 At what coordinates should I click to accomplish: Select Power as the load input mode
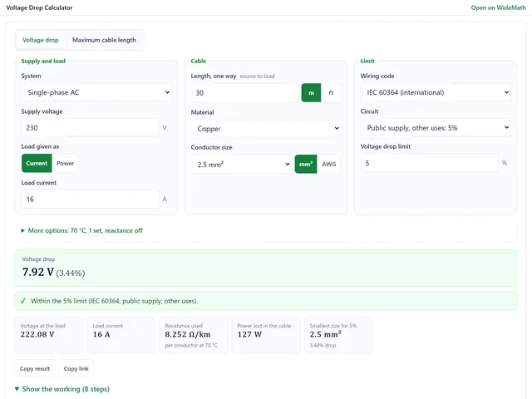click(x=65, y=163)
